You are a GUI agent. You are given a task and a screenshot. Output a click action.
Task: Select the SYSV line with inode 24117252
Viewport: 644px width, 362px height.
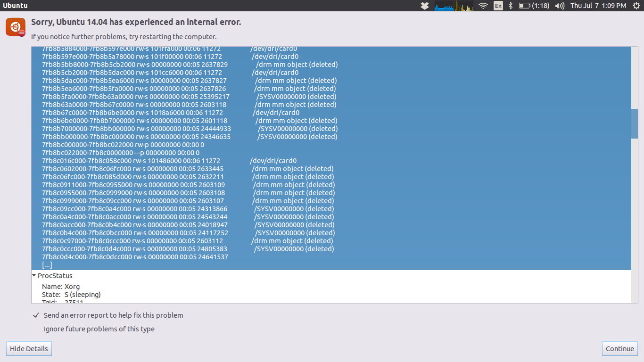[189, 233]
